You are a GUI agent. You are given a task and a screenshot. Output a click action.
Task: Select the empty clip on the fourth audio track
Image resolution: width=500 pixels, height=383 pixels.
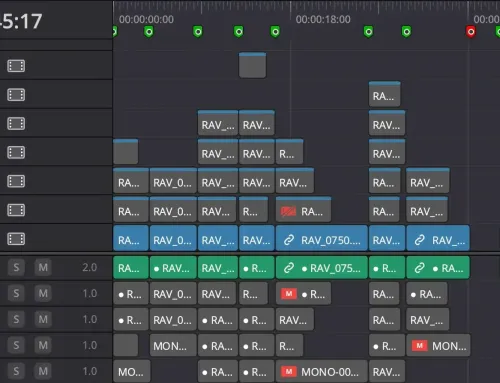125,345
